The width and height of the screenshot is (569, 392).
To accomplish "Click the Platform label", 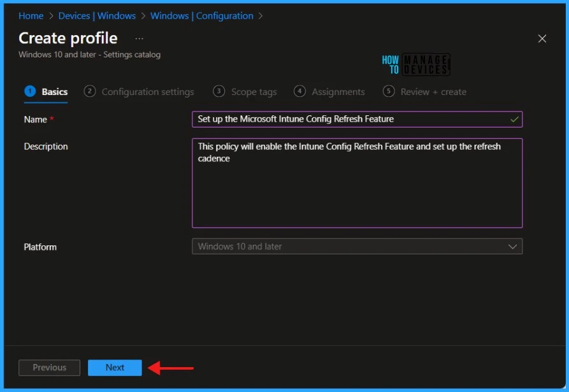I will [40, 247].
